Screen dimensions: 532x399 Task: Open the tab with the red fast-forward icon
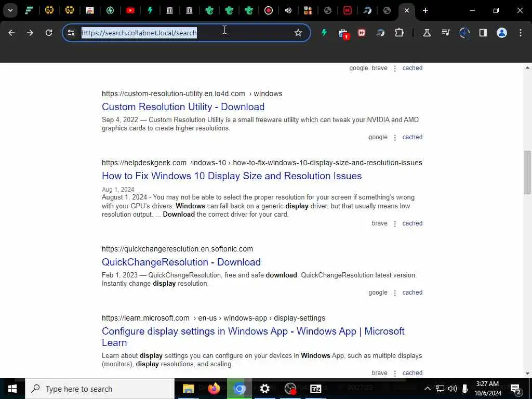348,10
